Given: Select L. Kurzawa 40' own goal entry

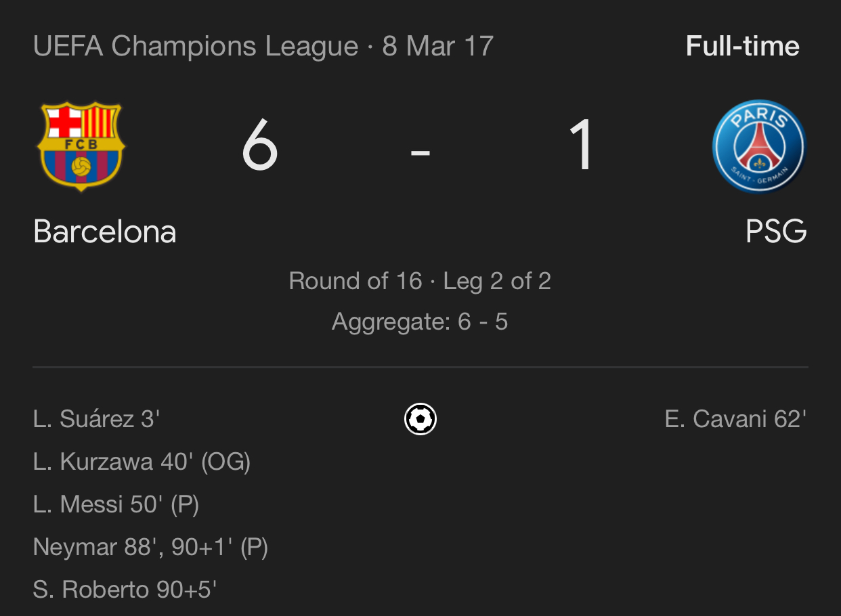Looking at the screenshot, I should [142, 462].
